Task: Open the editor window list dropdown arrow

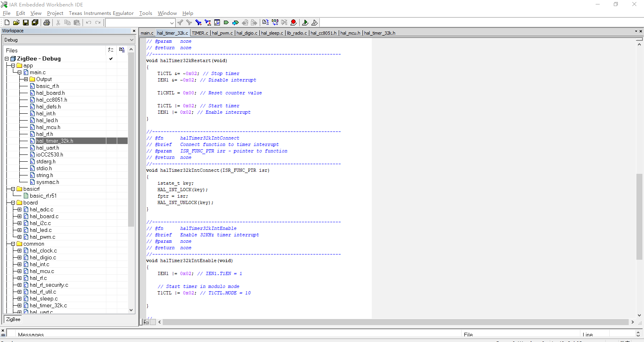Action: tap(636, 31)
